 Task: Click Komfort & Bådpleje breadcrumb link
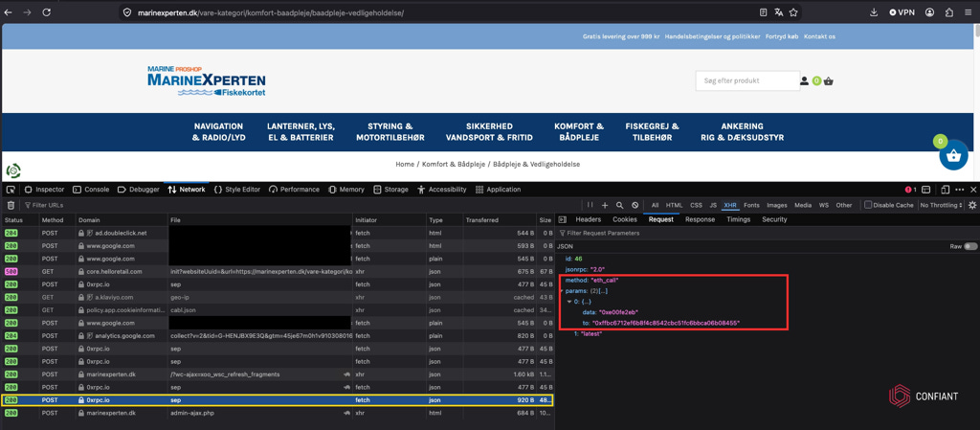pos(454,165)
